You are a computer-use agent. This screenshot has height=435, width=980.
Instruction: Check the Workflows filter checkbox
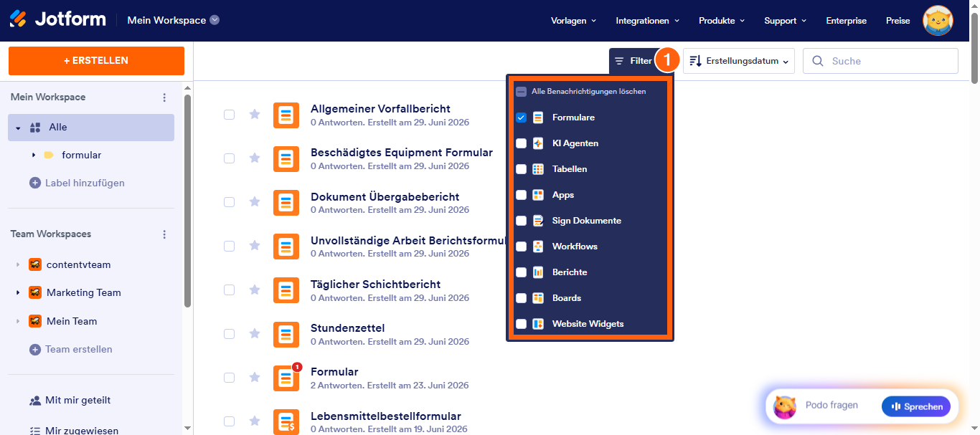(x=522, y=247)
